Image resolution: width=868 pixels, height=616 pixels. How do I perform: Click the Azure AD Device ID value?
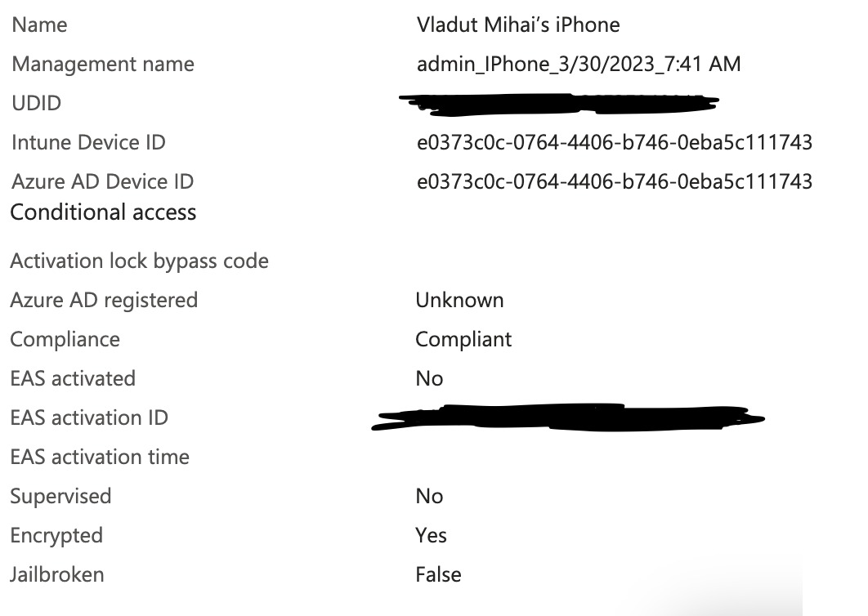click(615, 181)
